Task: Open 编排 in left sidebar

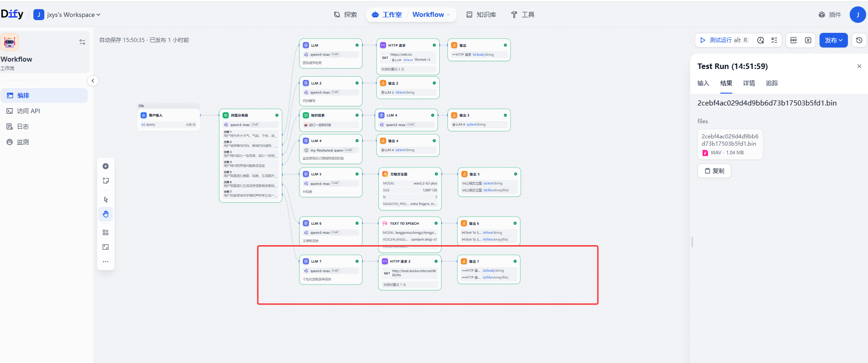Action: click(x=44, y=95)
